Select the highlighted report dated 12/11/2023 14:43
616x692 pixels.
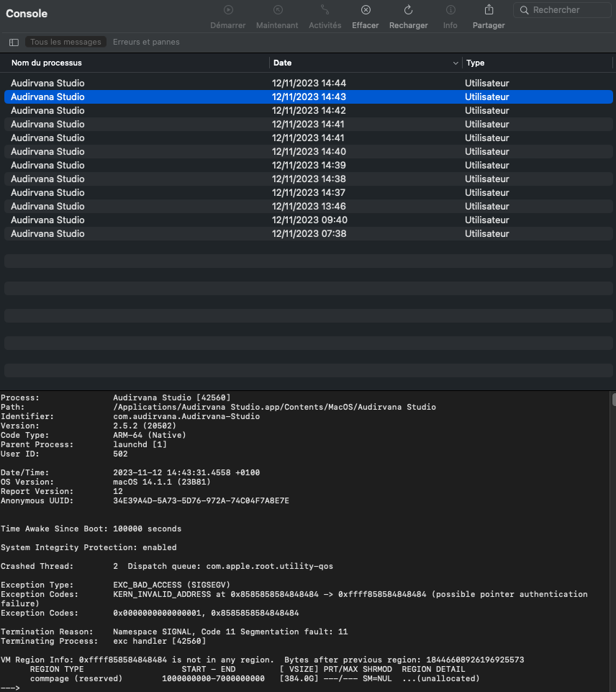click(x=309, y=96)
